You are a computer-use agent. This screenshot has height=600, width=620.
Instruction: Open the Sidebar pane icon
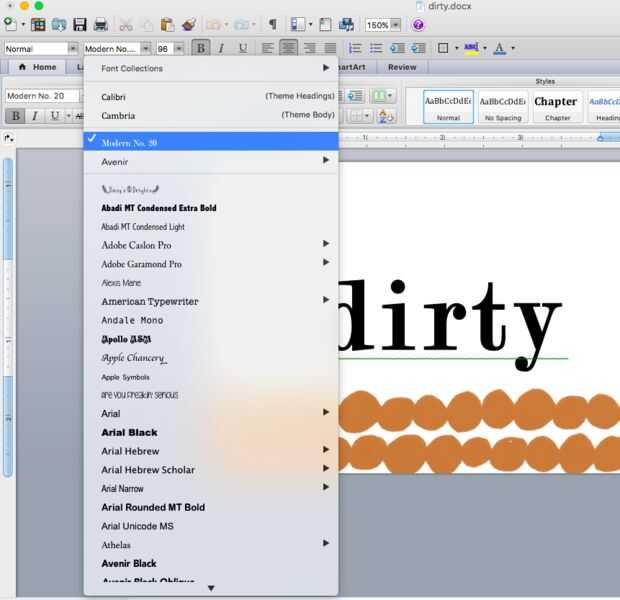[x=298, y=25]
